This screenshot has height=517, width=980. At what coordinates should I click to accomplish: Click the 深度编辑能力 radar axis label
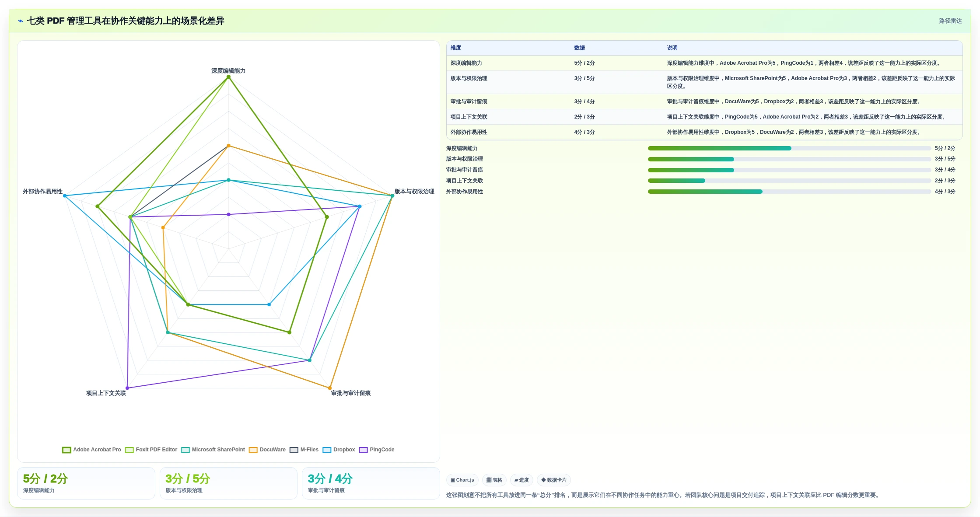(228, 71)
